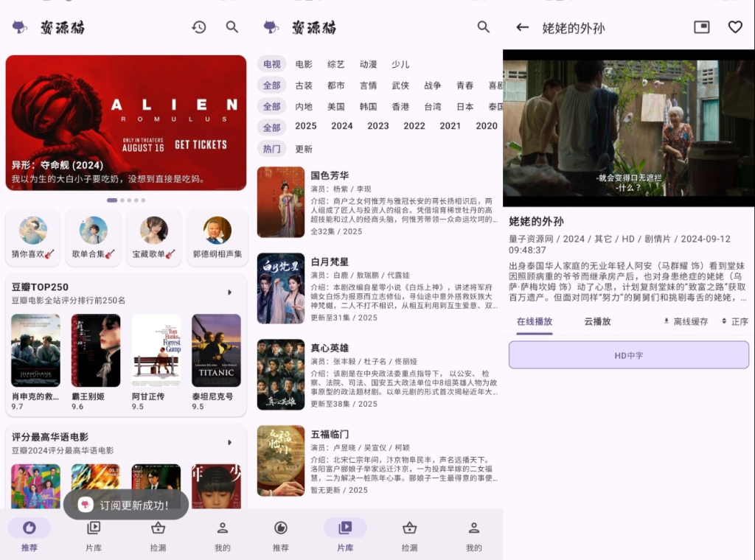The width and height of the screenshot is (755, 560).
Task: Open 国色芳华 series entry
Action: pos(378,202)
